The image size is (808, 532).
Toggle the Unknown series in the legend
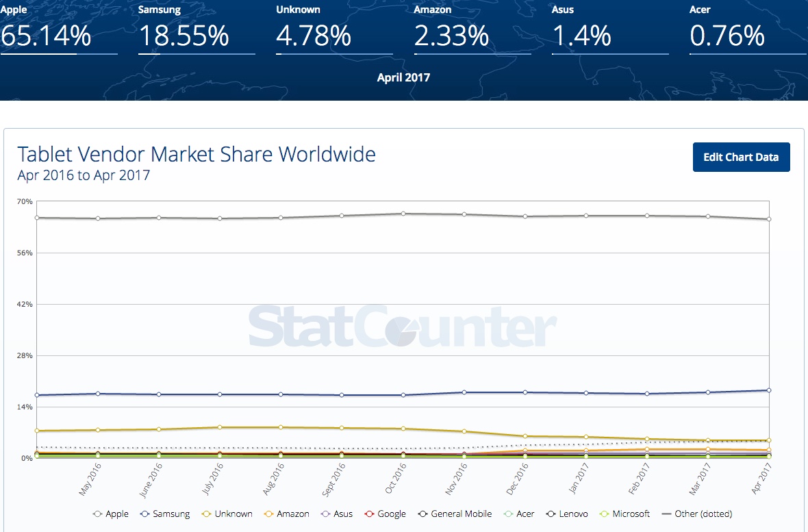[x=227, y=514]
